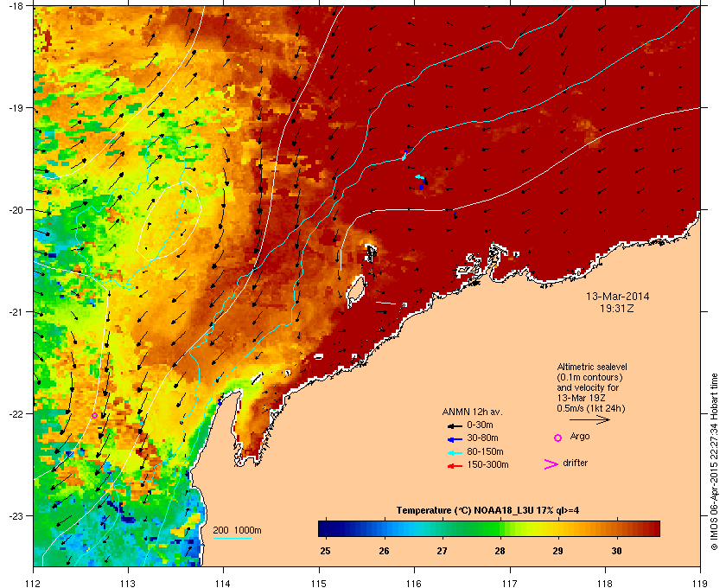Click the closed sea-level contour near 113.4, -20.2
This screenshot has width=726, height=588.
pos(169,220)
